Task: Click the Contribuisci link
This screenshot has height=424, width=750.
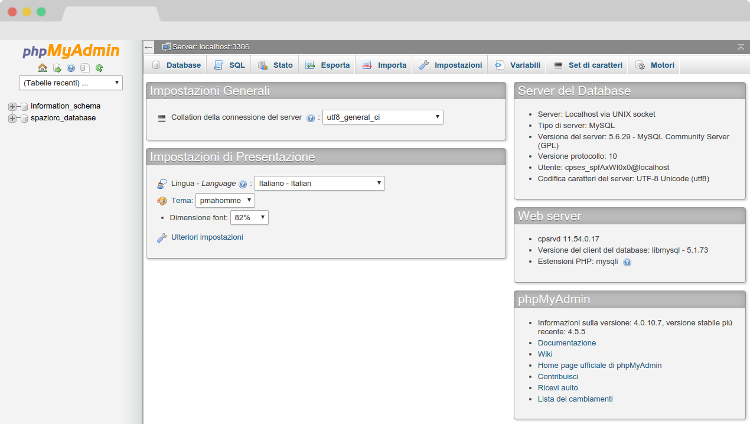Action: pyautogui.click(x=558, y=377)
